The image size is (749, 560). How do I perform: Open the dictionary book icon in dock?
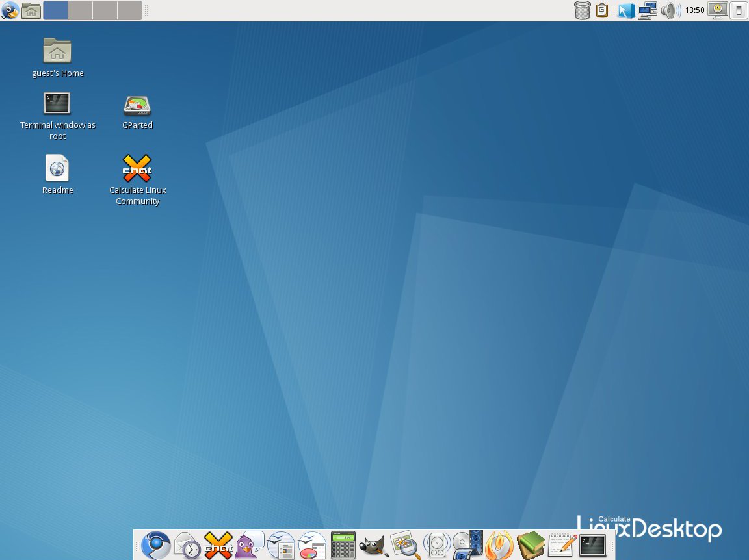pos(531,545)
